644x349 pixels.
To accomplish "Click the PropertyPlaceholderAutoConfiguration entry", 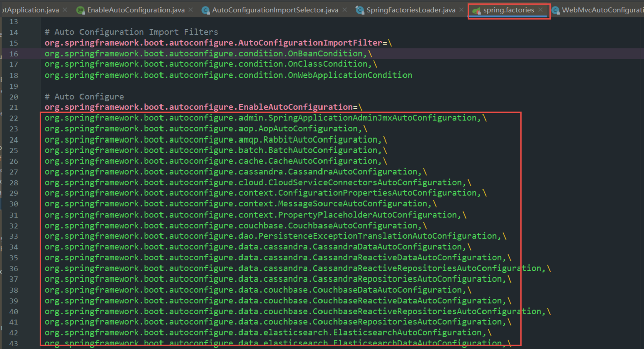I will [x=255, y=215].
